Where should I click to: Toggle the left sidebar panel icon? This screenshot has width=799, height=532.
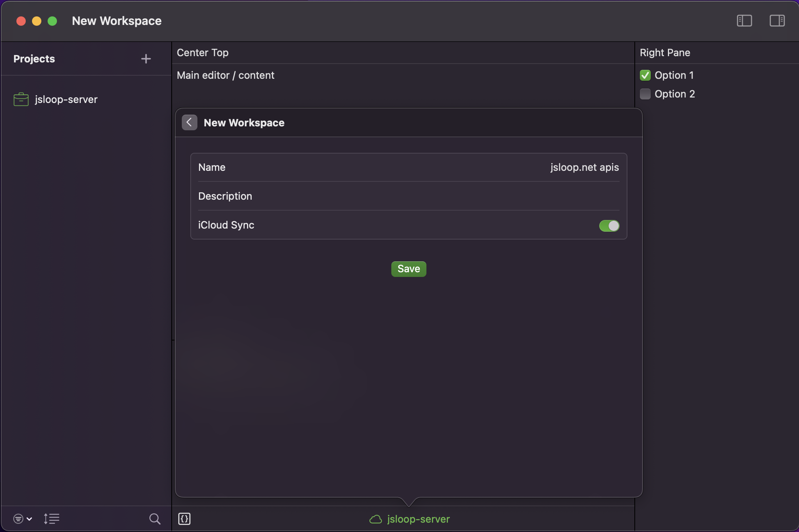744,21
